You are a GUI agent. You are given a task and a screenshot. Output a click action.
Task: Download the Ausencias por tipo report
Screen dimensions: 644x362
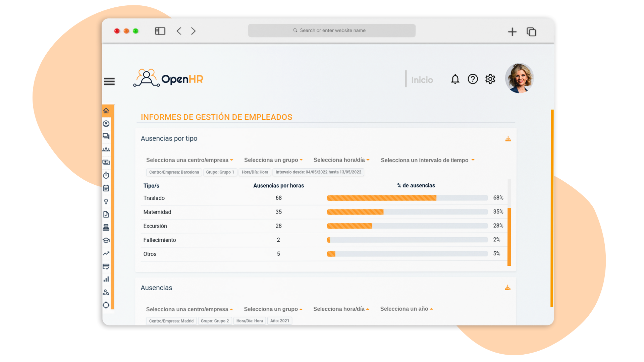point(508,138)
